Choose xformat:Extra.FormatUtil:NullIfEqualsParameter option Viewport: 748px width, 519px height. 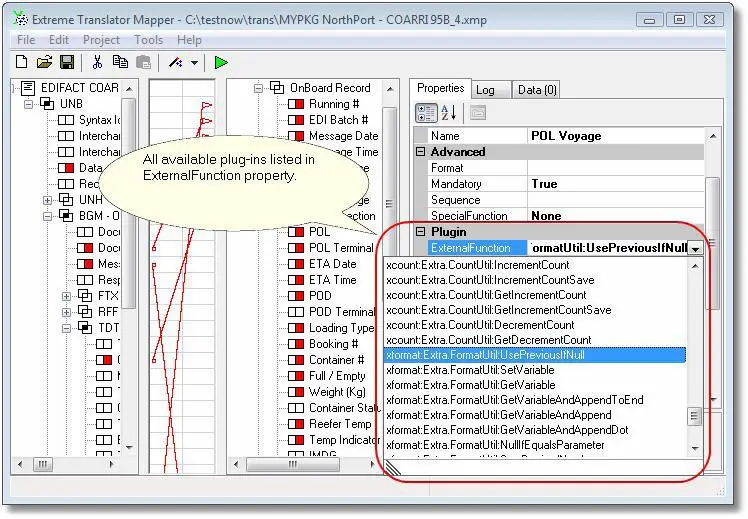coord(534,445)
